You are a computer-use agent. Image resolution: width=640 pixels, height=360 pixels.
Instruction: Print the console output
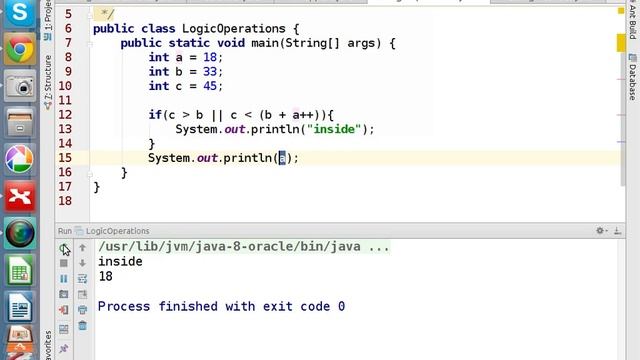click(82, 310)
